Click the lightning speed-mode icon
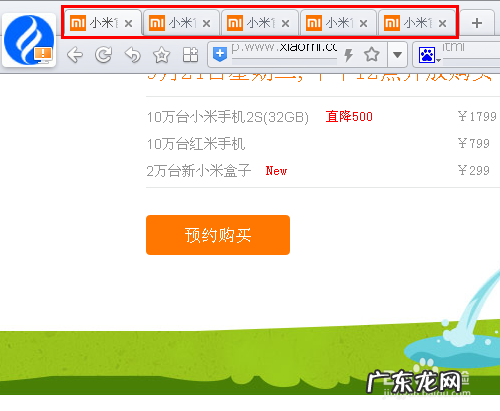 tap(349, 55)
